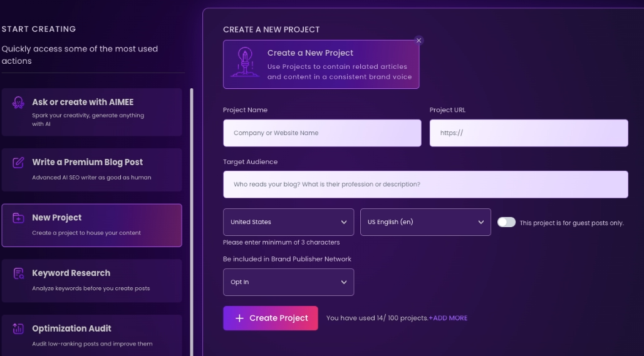Click the Optimization Audit chart icon
Viewport: 644px width, 356px height.
click(18, 328)
